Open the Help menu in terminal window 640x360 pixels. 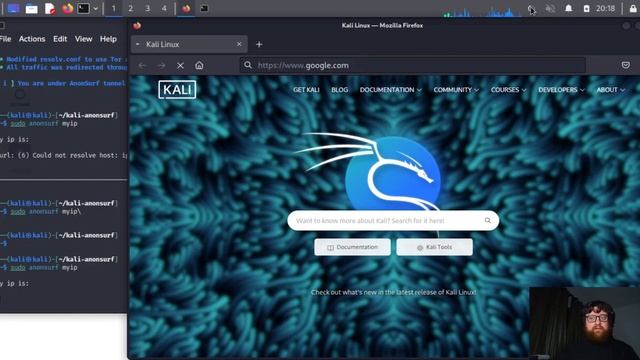coord(108,39)
